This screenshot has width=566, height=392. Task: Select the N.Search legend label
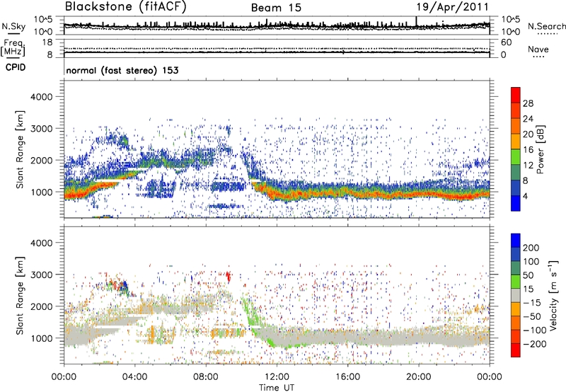click(547, 26)
